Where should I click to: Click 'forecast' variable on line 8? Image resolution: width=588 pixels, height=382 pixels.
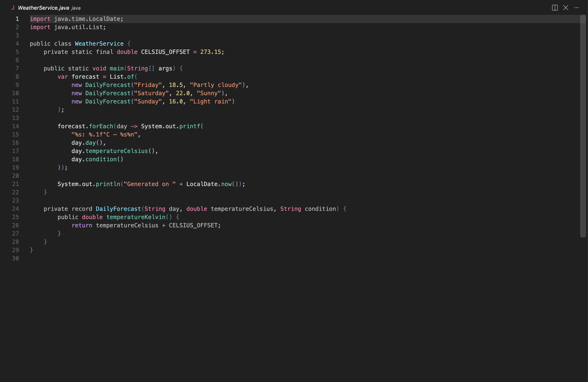[85, 77]
